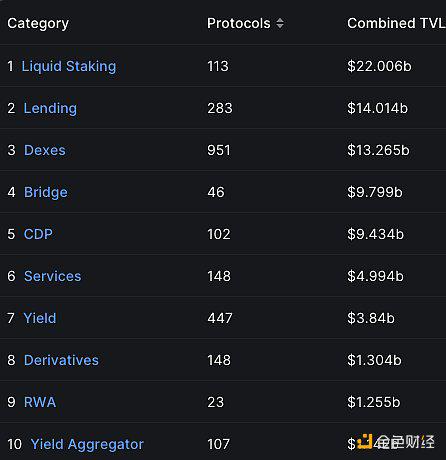Click the Combined TVL column header
This screenshot has width=446, height=460.
click(x=396, y=23)
